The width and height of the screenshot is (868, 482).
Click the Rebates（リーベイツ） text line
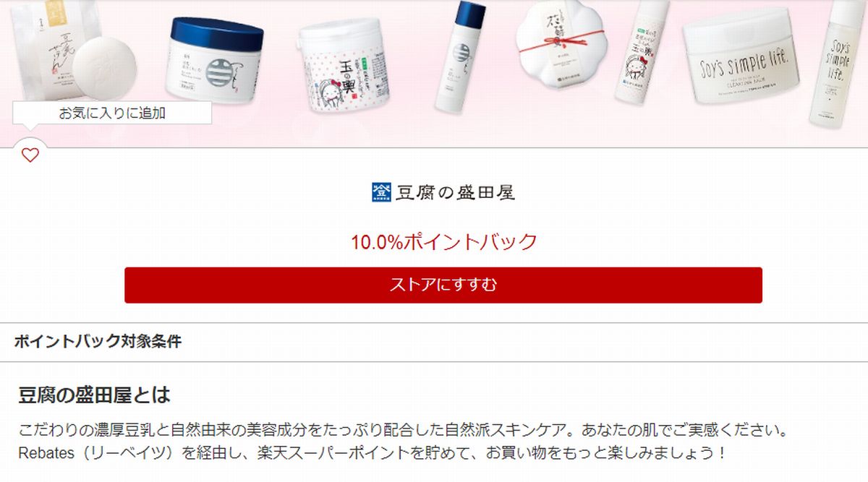tap(372, 454)
